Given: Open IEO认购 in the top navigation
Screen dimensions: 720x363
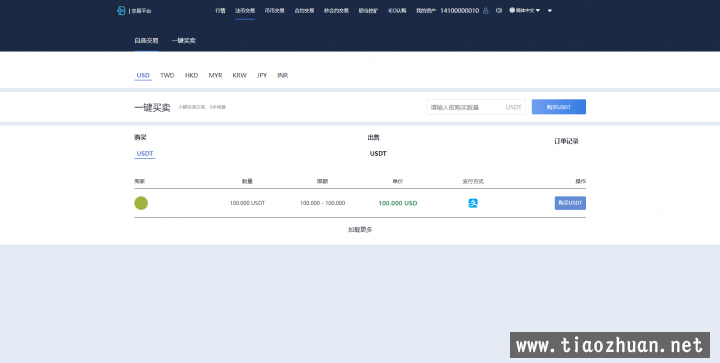Looking at the screenshot, I should point(397,11).
